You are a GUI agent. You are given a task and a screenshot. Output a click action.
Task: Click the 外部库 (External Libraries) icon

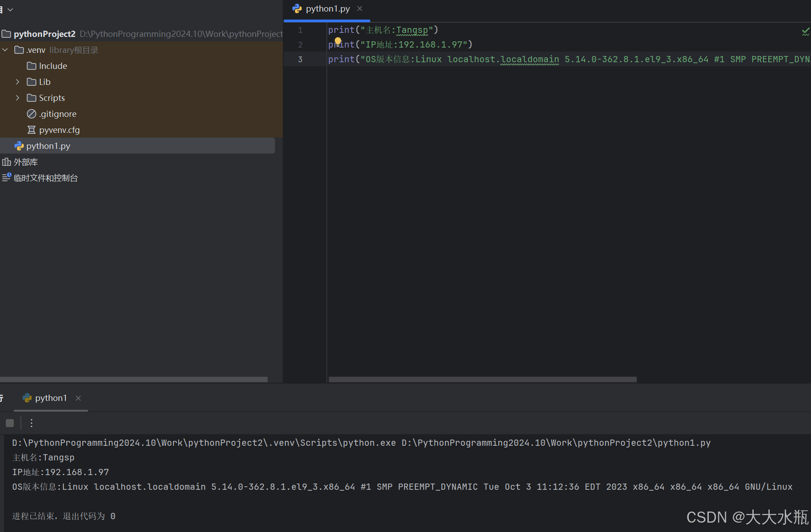(7, 161)
